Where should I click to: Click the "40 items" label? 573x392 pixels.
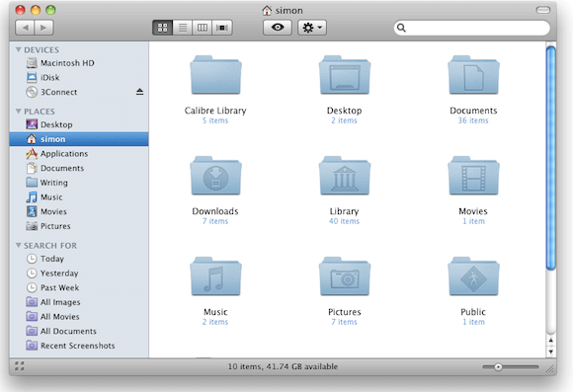[x=344, y=221]
